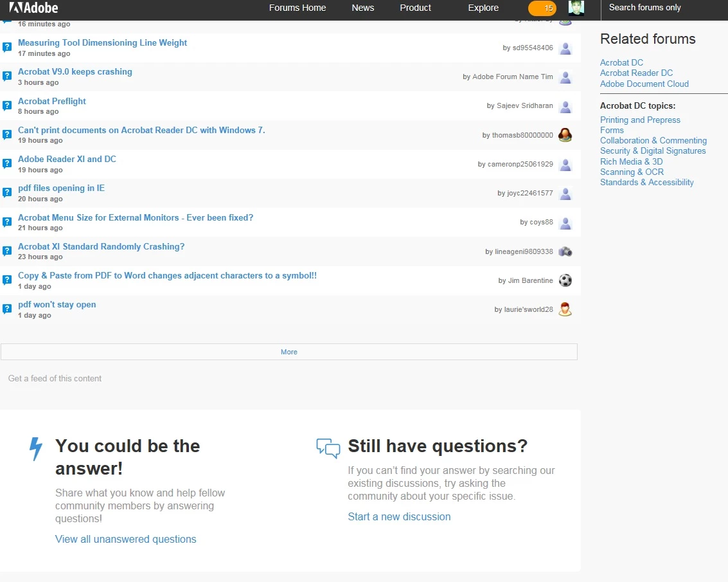Open avatar of thomasb80000000
The width and height of the screenshot is (728, 582).
coord(565,135)
